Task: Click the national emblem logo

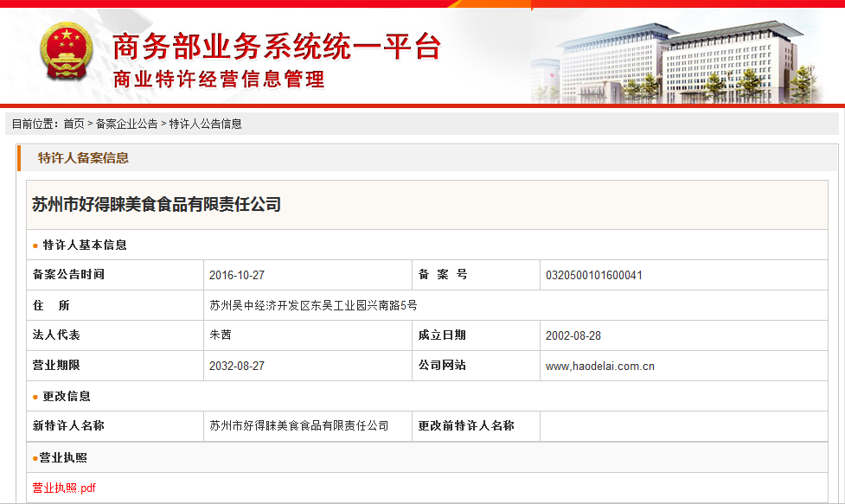Action: tap(67, 52)
